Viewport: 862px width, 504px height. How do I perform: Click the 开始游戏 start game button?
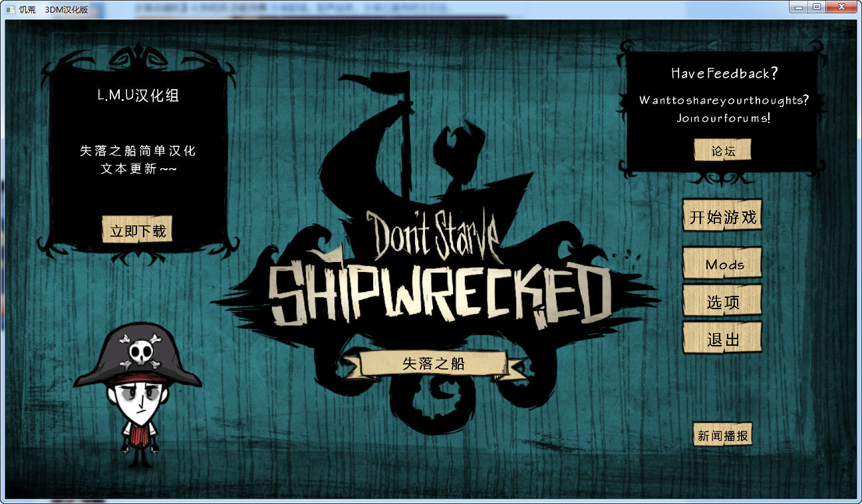pos(722,215)
